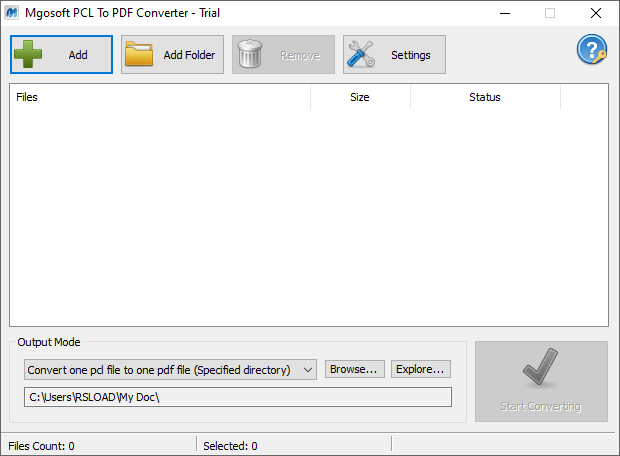The height and width of the screenshot is (456, 620).
Task: Click the 'Files Count: 0' status text
Action: 41,446
